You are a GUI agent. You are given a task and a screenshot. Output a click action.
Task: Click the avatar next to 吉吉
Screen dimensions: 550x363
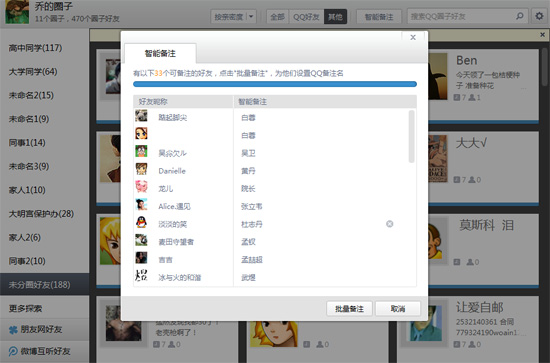pyautogui.click(x=141, y=258)
